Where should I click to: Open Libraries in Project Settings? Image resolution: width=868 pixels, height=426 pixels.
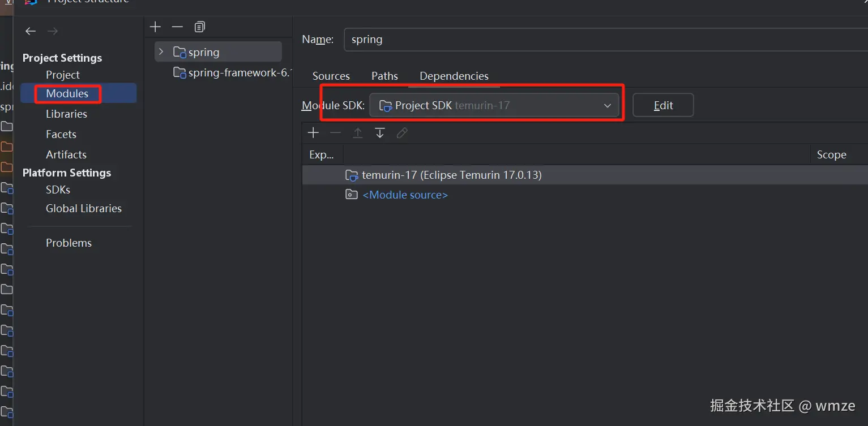66,114
